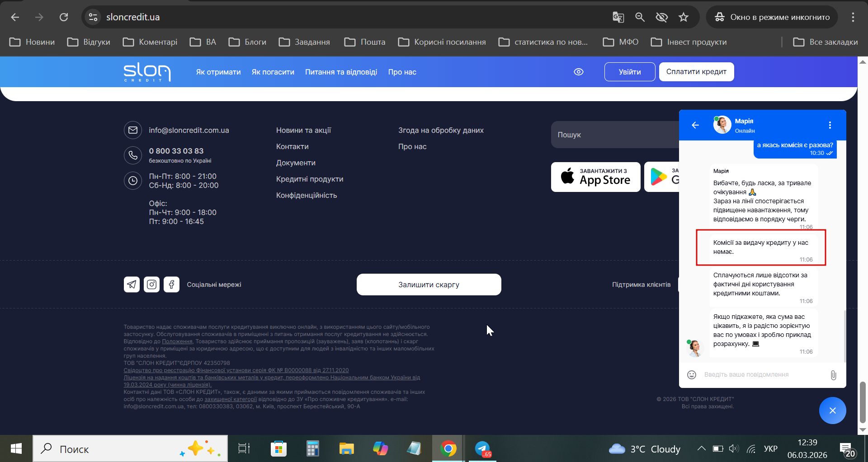Open the notification center with 20 alerts
The width and height of the screenshot is (868, 462).
pos(847,449)
